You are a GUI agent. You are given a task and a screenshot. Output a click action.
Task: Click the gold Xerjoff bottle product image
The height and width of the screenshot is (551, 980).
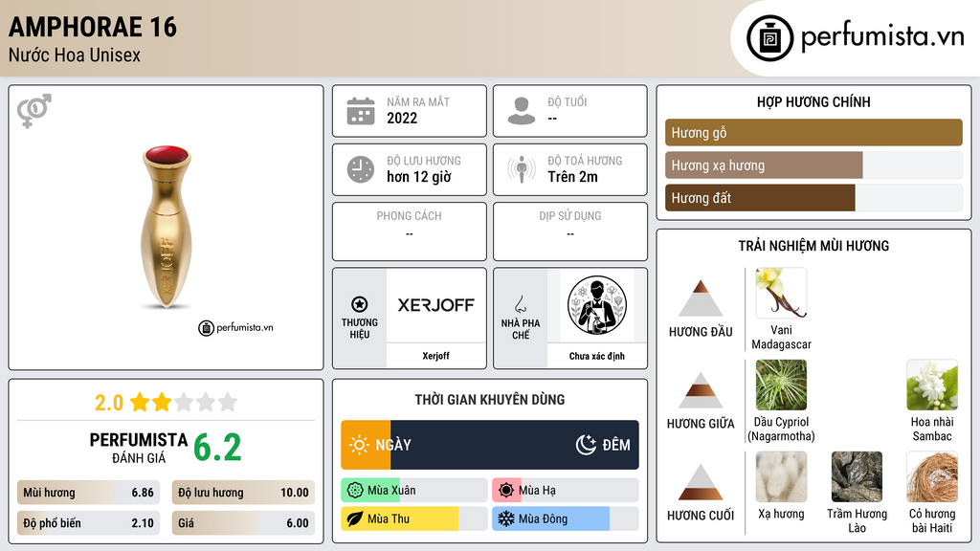166,227
